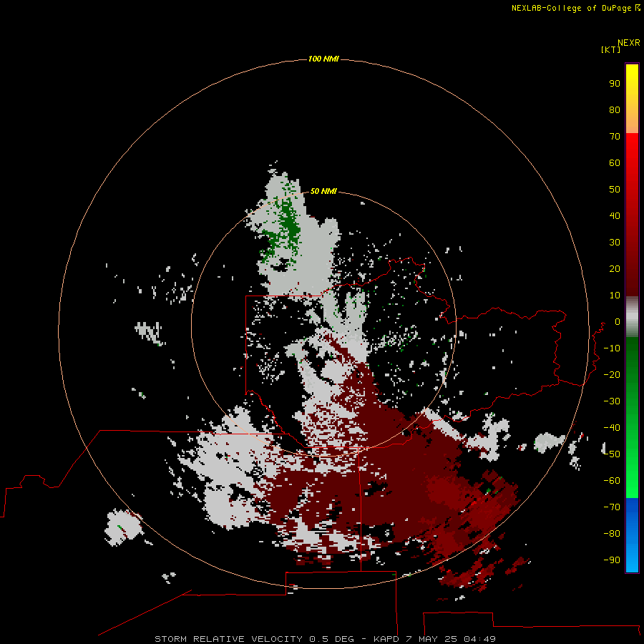This screenshot has width=644, height=644.
Task: Click the Storm Relative Velocity product caption
Action: [325, 639]
